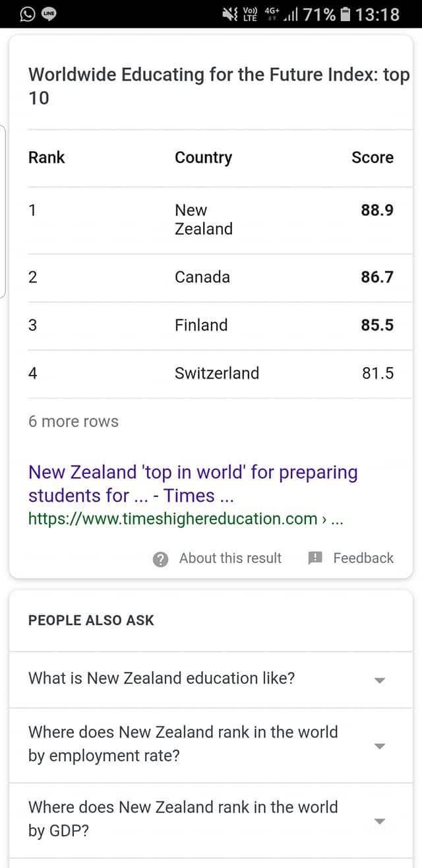Tap the clock showing 13:18
Viewport: 422px width, 868px height.
coord(377,14)
